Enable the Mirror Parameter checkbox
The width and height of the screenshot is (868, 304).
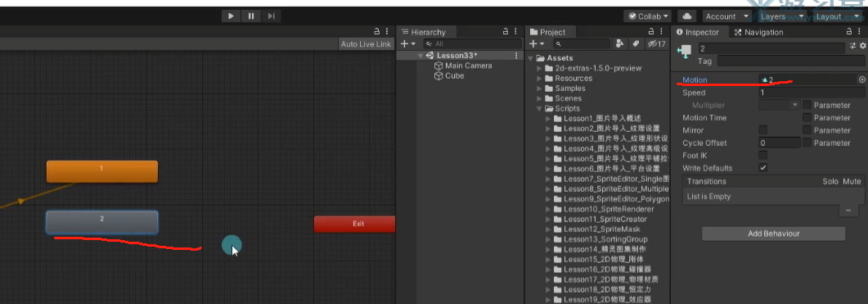(807, 130)
